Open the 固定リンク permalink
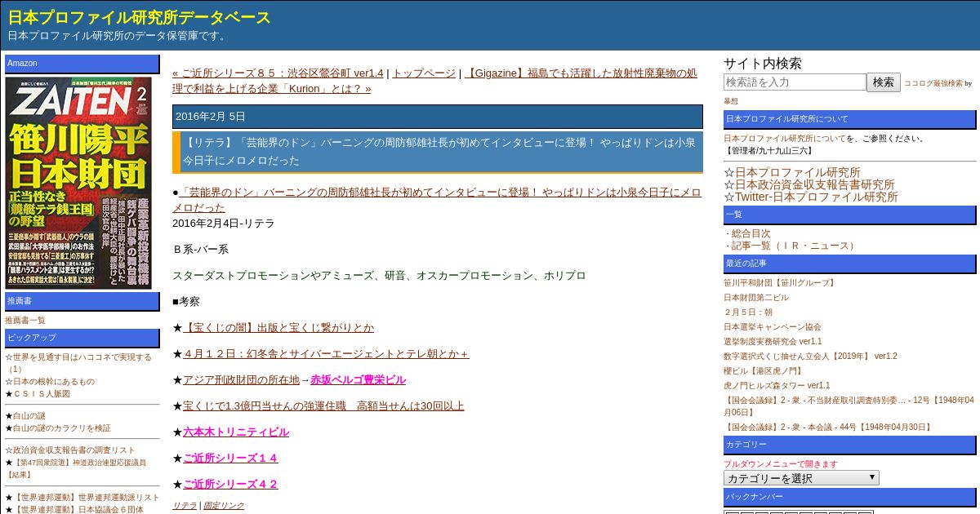 (224, 506)
